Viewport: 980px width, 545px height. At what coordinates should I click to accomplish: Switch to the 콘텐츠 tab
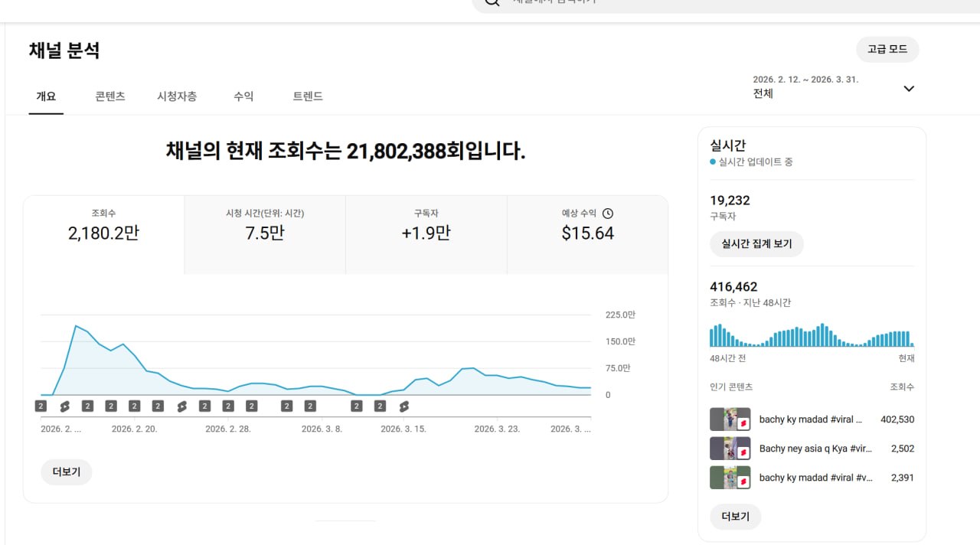[x=110, y=96]
